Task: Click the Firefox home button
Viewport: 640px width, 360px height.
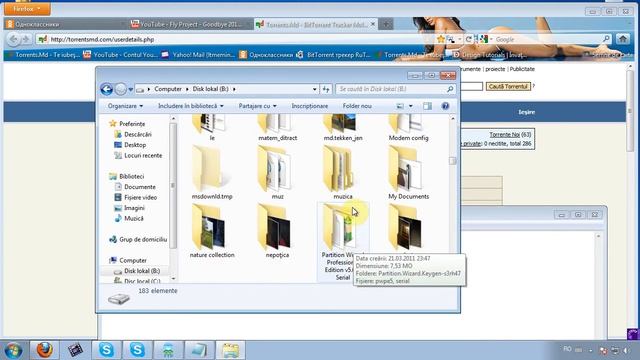Action: coord(623,39)
